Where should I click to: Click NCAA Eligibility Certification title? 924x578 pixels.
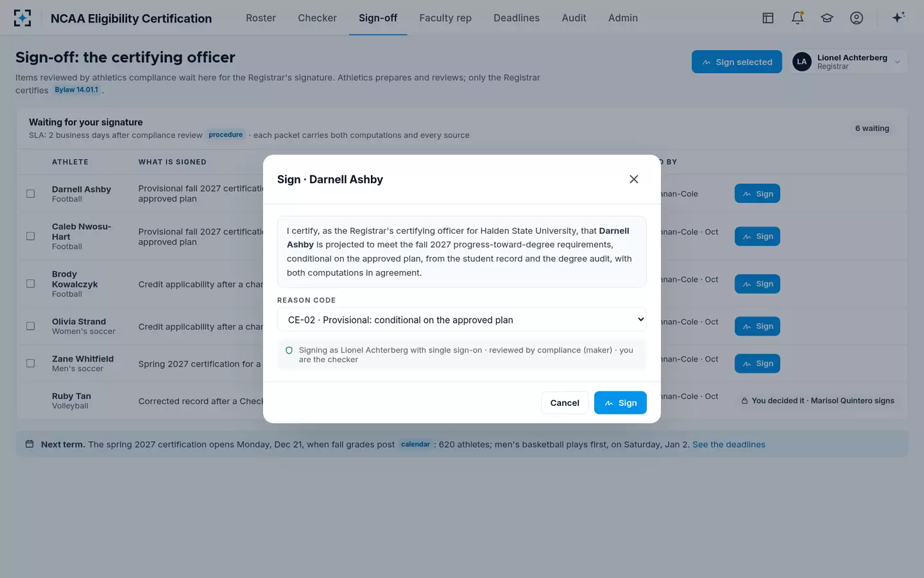click(x=131, y=19)
